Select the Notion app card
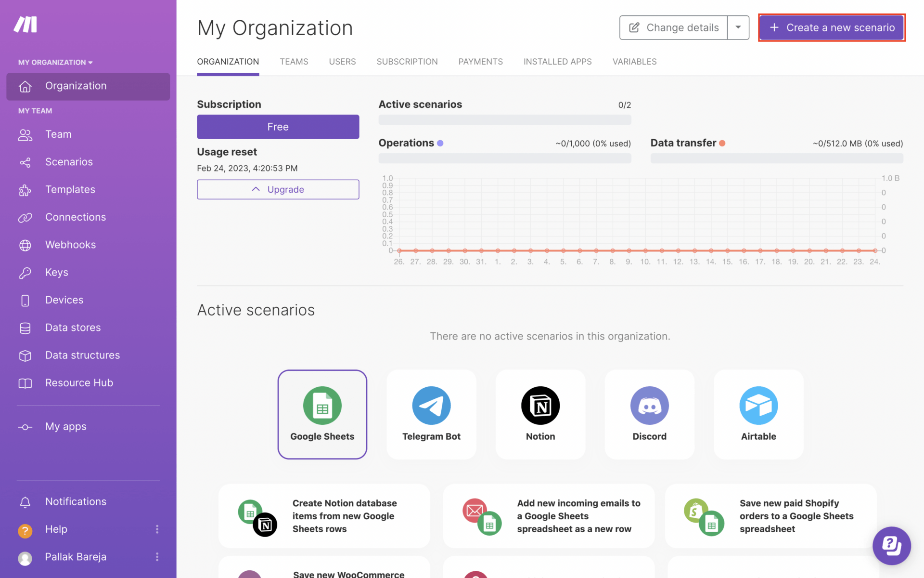 click(x=540, y=414)
